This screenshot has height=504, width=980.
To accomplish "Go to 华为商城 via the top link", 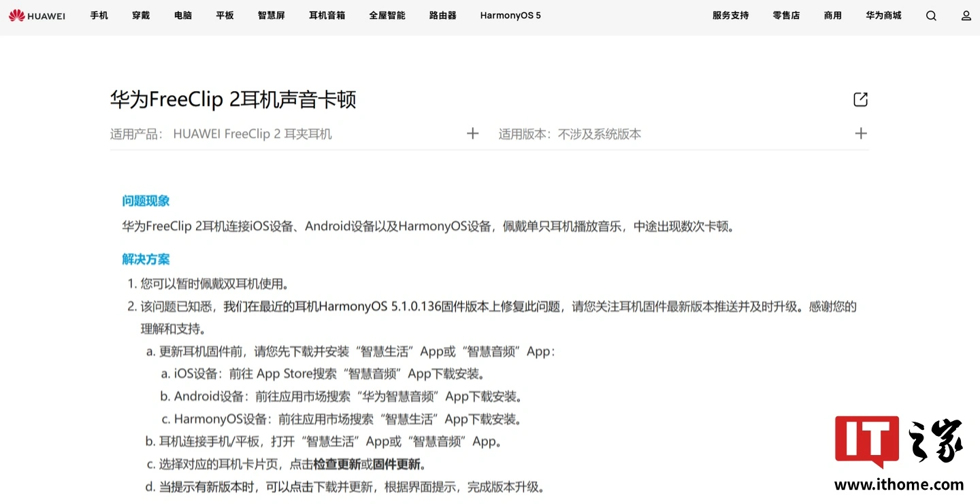I will [x=883, y=15].
